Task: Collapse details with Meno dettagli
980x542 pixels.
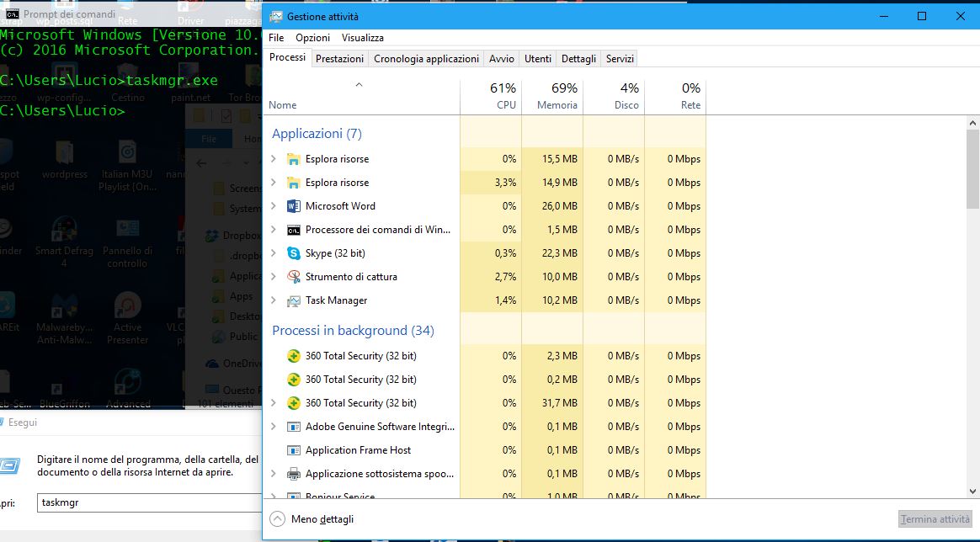Action: click(312, 519)
